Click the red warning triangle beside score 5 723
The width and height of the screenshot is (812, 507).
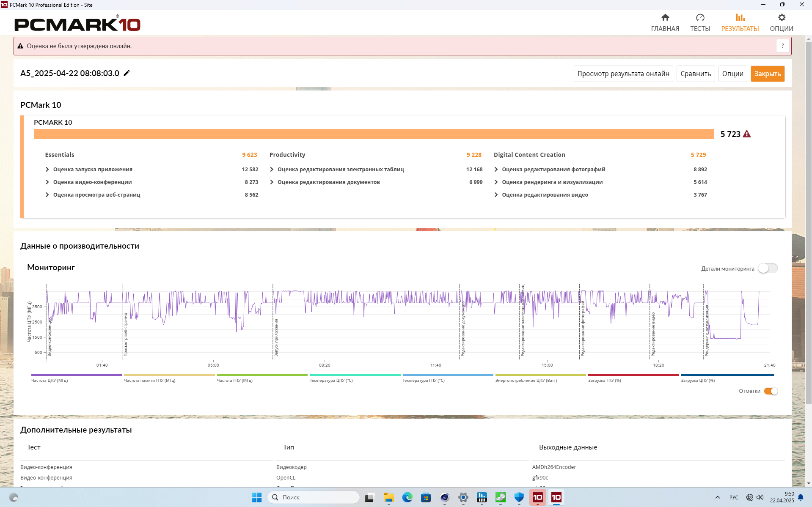[747, 134]
